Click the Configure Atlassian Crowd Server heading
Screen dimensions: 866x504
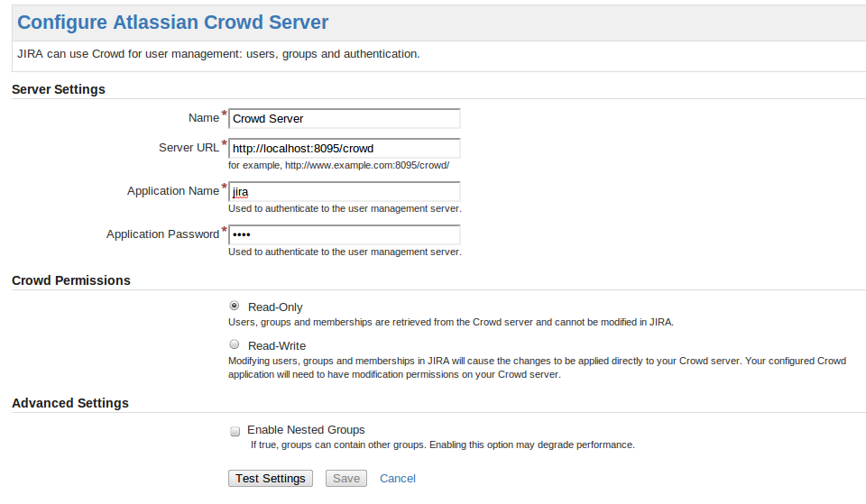click(173, 22)
